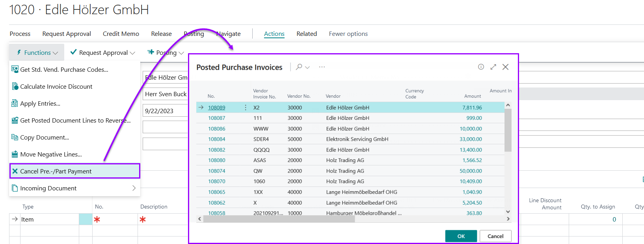Click the Item type cell in purchase lines
644x244 pixels.
(x=50, y=219)
